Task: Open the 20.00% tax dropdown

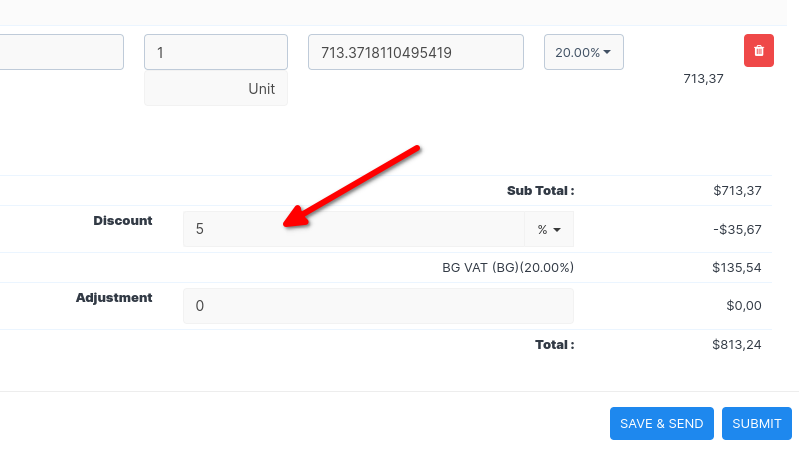Action: click(583, 53)
